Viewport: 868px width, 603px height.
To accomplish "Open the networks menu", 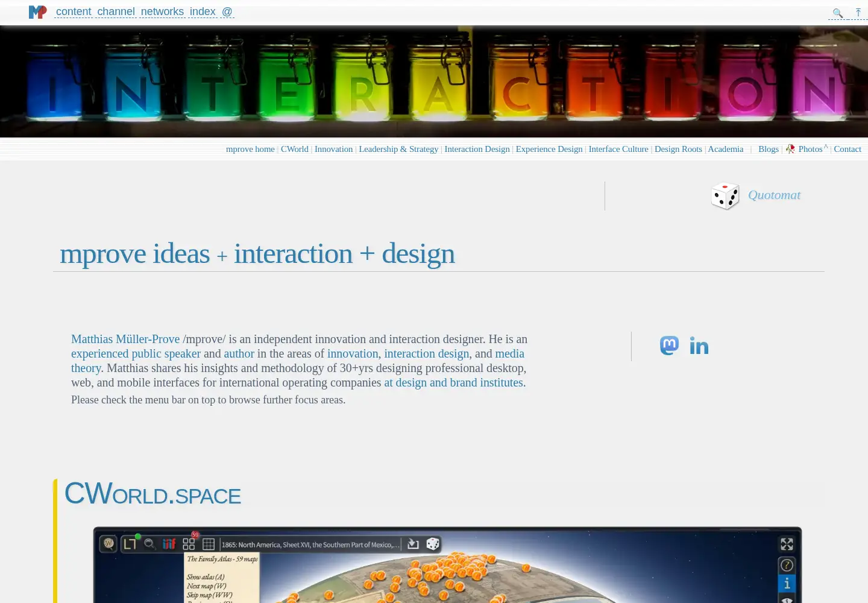I will 162,11.
